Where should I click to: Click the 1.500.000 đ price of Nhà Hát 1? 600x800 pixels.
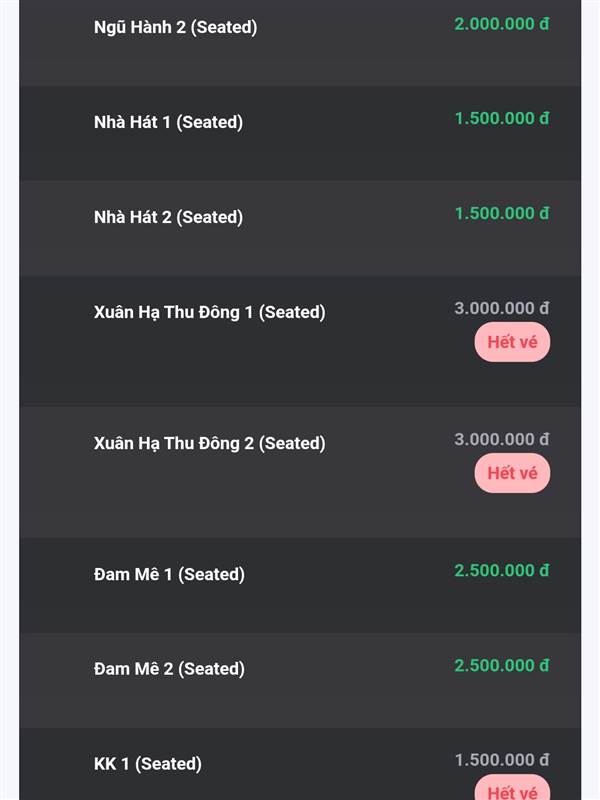(502, 118)
